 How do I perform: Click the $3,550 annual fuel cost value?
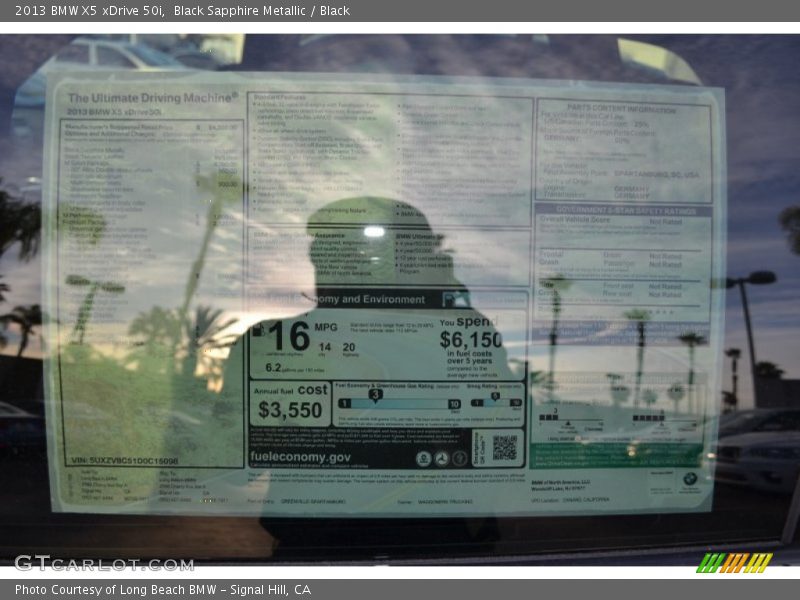pos(290,410)
